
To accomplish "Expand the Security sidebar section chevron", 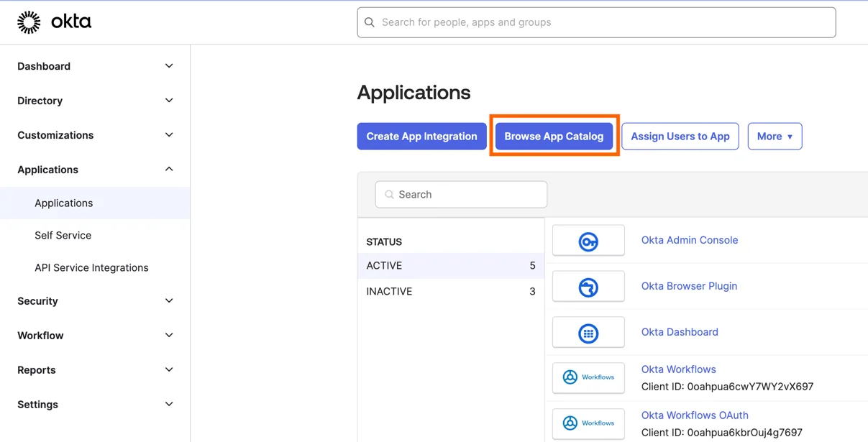I will (x=169, y=301).
